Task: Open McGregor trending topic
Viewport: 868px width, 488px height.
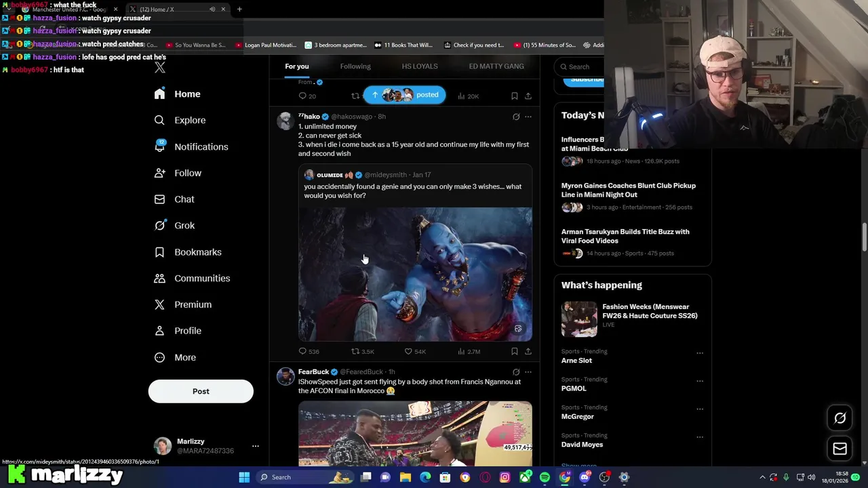Action: click(x=577, y=417)
